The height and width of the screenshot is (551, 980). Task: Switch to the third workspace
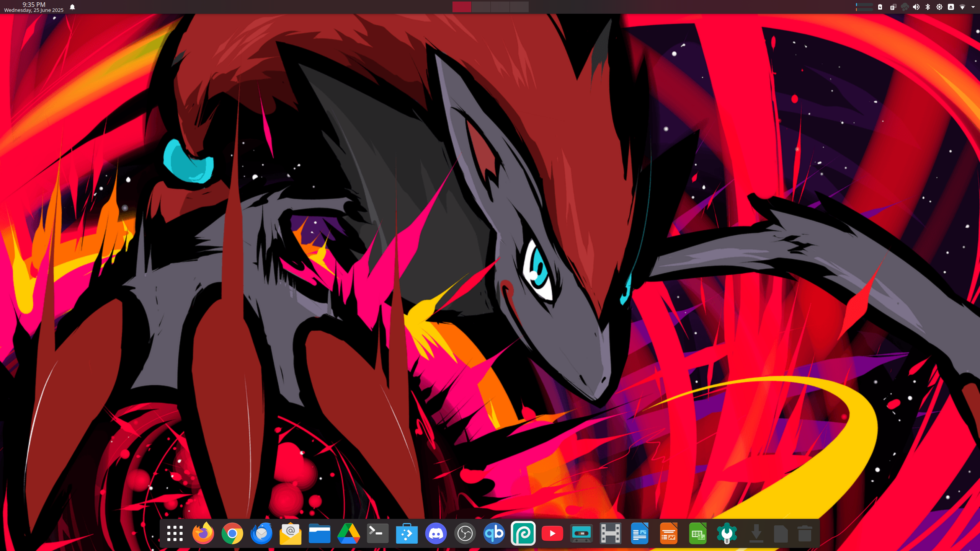click(500, 7)
